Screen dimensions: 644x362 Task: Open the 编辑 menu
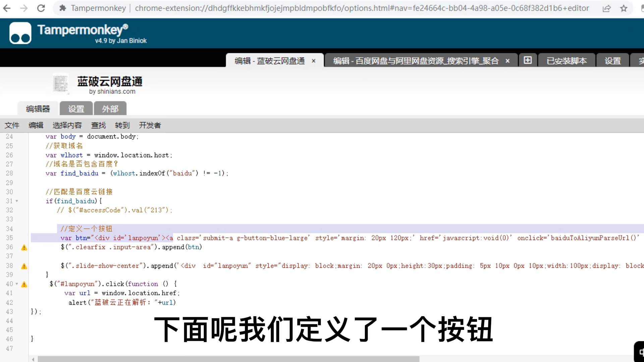(36, 125)
